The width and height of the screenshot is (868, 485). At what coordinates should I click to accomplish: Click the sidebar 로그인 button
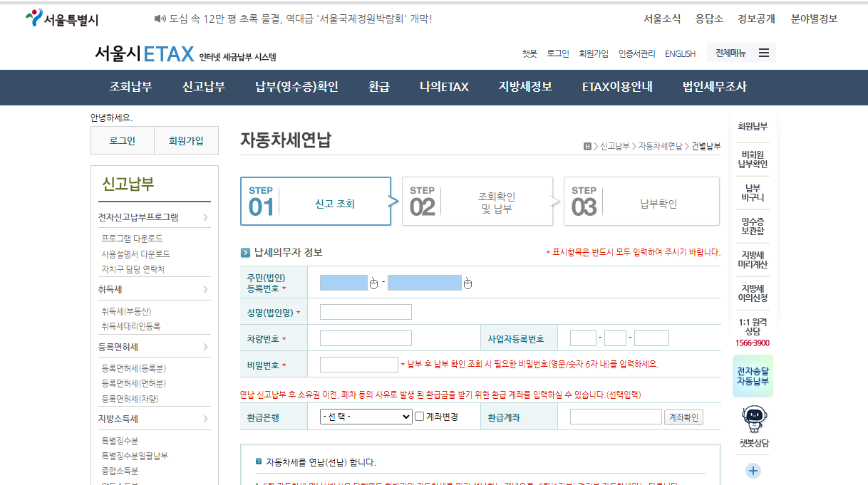[x=123, y=141]
